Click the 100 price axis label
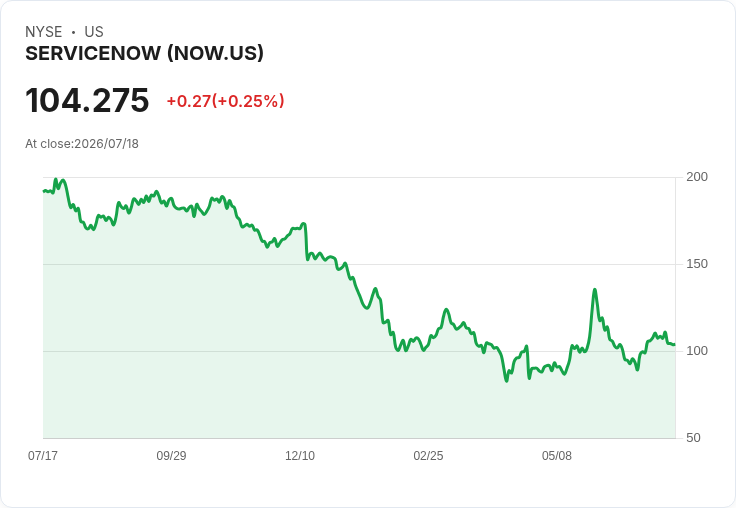The image size is (736, 508). tap(697, 351)
